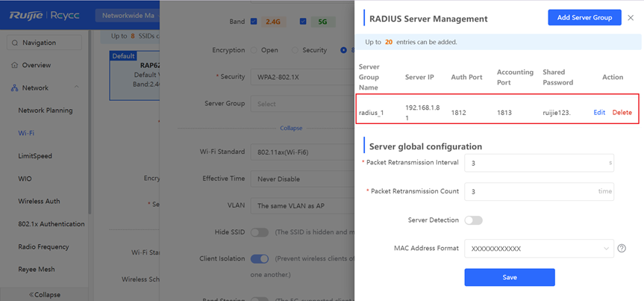
Task: Click the Network section icon in sidebar
Action: [14, 88]
